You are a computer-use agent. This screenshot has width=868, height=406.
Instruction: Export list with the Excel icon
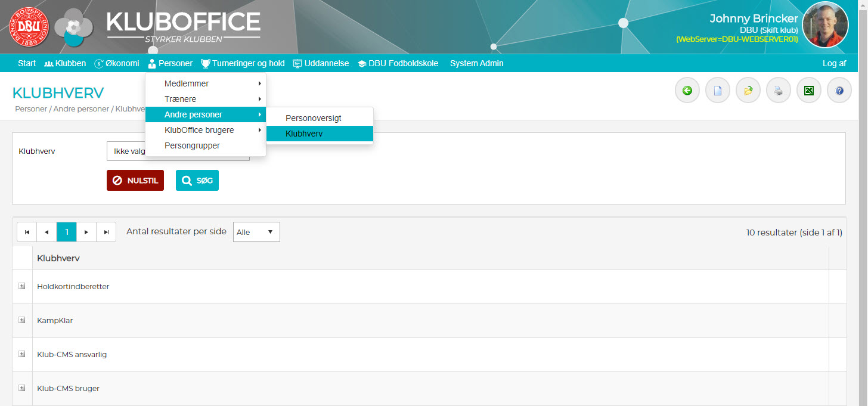click(x=809, y=91)
